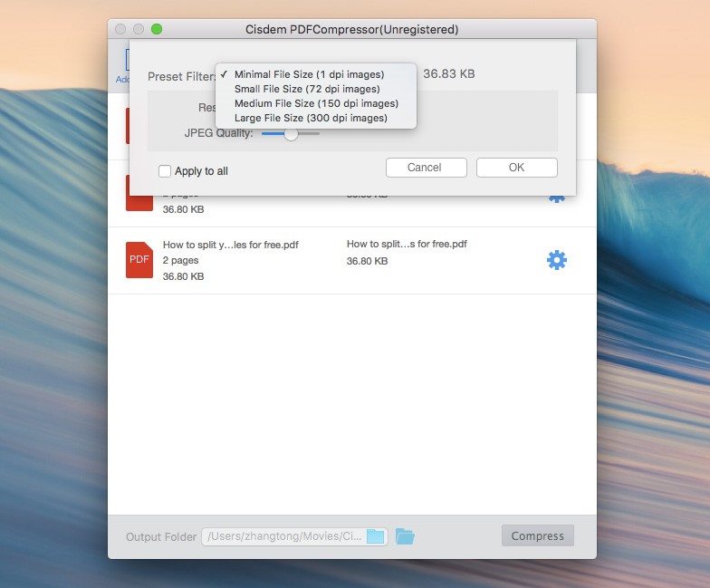Click the red PDF icon of third file
The height and width of the screenshot is (588, 710).
[139, 260]
